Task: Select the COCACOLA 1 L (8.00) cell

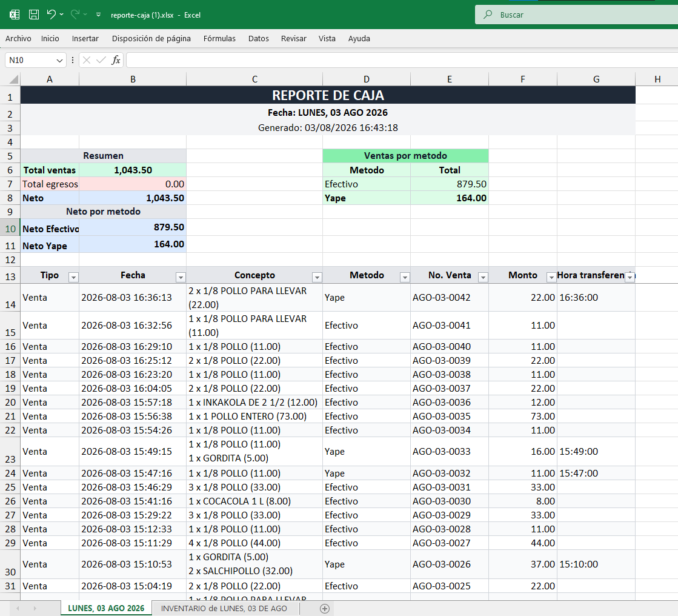Action: coord(254,501)
